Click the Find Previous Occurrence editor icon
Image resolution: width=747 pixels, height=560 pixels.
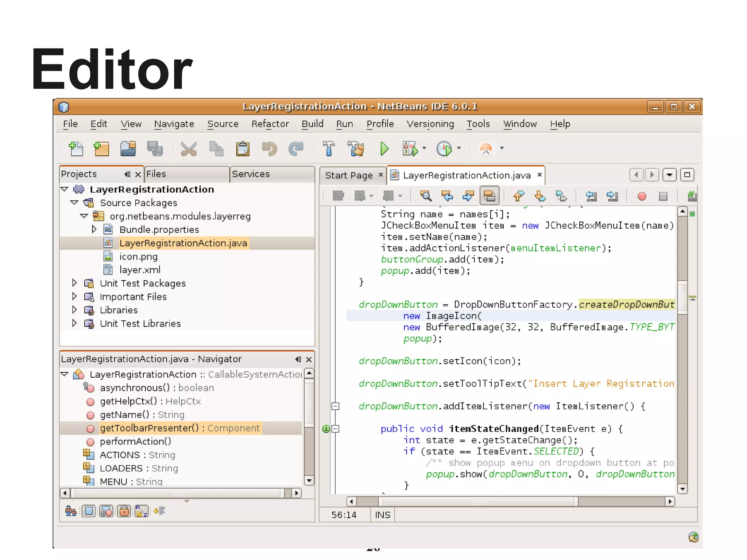[447, 196]
